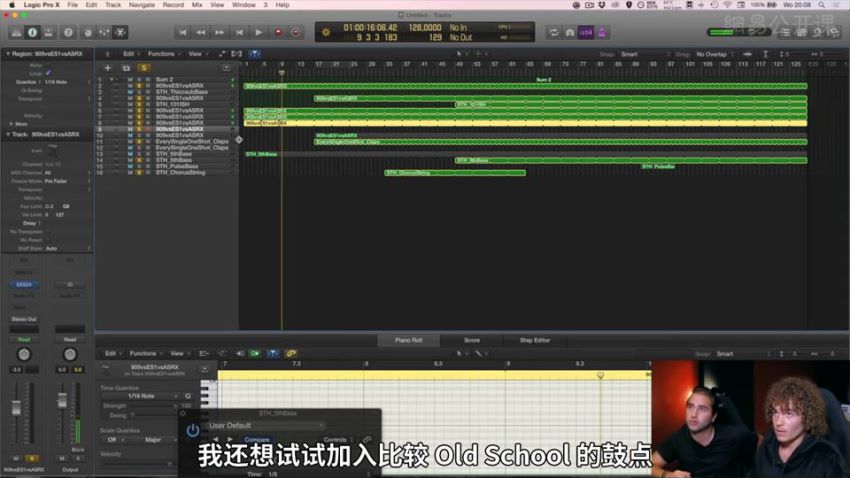The image size is (850, 478).
Task: Open the Editors scissors button
Action: pyautogui.click(x=120, y=33)
